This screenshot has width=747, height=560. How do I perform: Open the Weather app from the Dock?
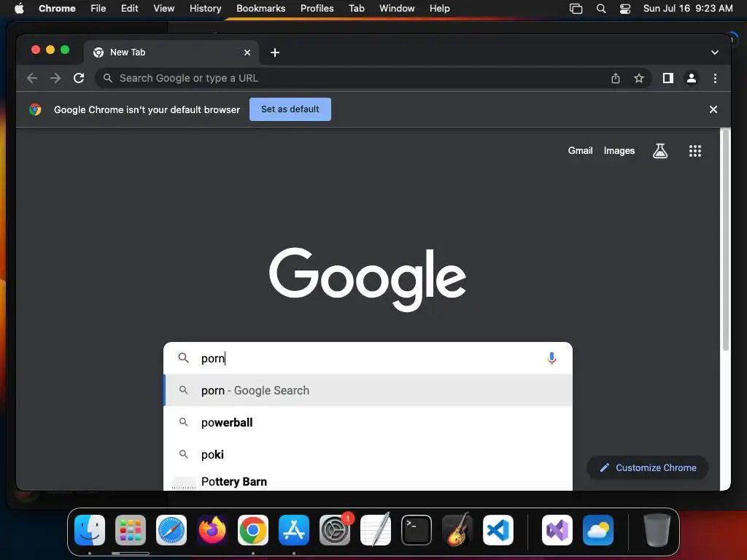598,530
